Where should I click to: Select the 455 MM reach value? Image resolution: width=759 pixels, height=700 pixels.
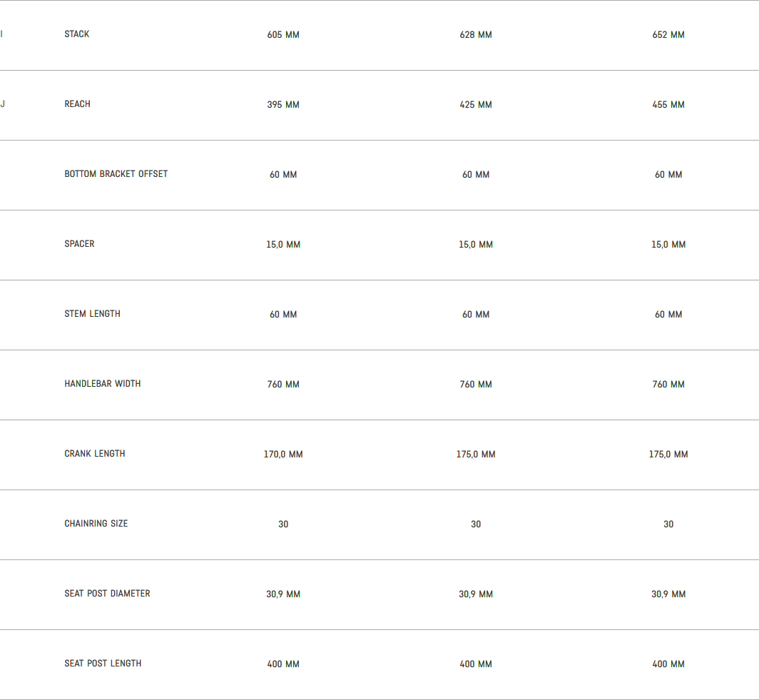point(668,105)
